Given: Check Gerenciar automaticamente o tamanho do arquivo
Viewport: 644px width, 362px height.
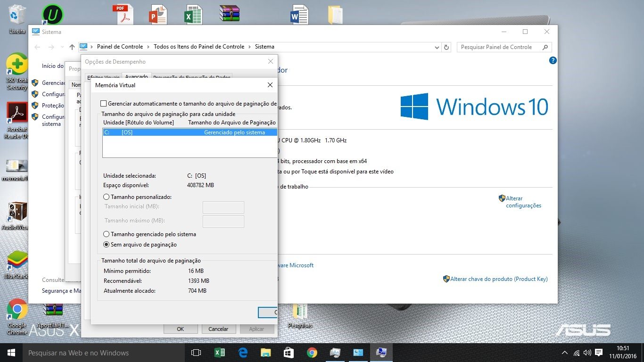Looking at the screenshot, I should point(104,104).
